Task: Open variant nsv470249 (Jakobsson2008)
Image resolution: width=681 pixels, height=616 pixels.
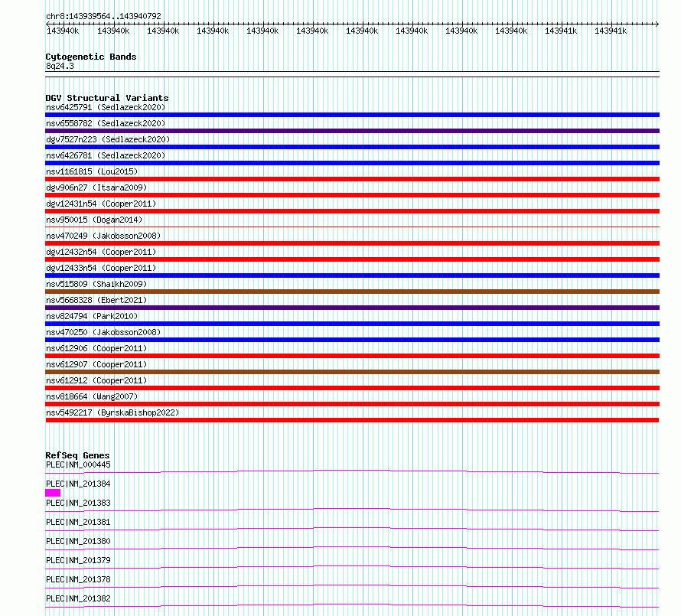Action: pyautogui.click(x=103, y=236)
